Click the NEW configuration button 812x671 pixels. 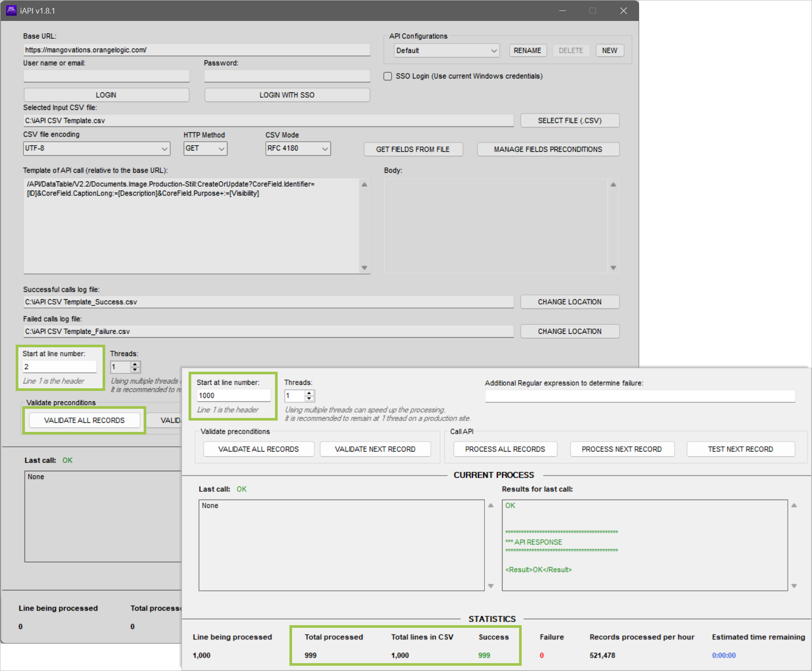[610, 51]
